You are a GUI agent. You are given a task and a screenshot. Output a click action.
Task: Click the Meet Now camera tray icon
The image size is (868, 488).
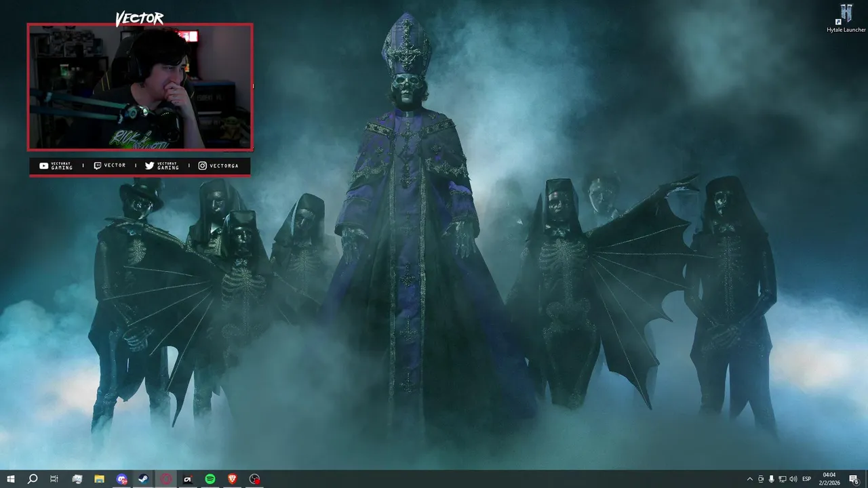point(761,479)
